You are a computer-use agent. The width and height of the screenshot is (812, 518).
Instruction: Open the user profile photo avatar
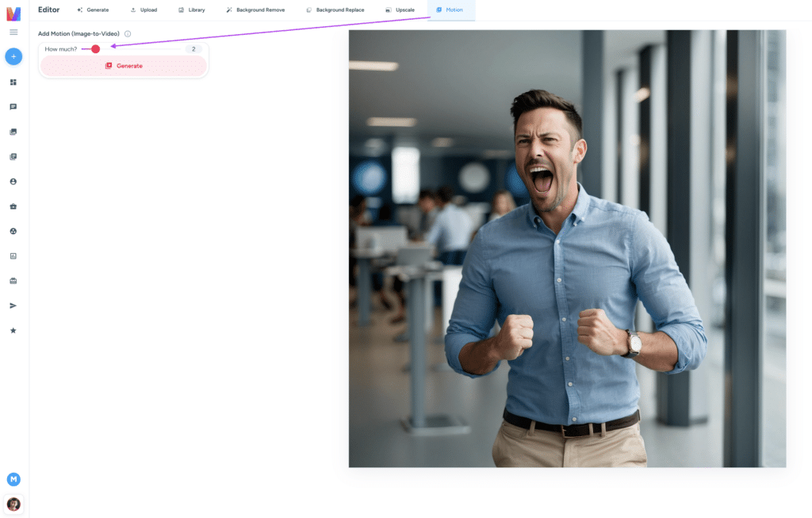(x=13, y=504)
